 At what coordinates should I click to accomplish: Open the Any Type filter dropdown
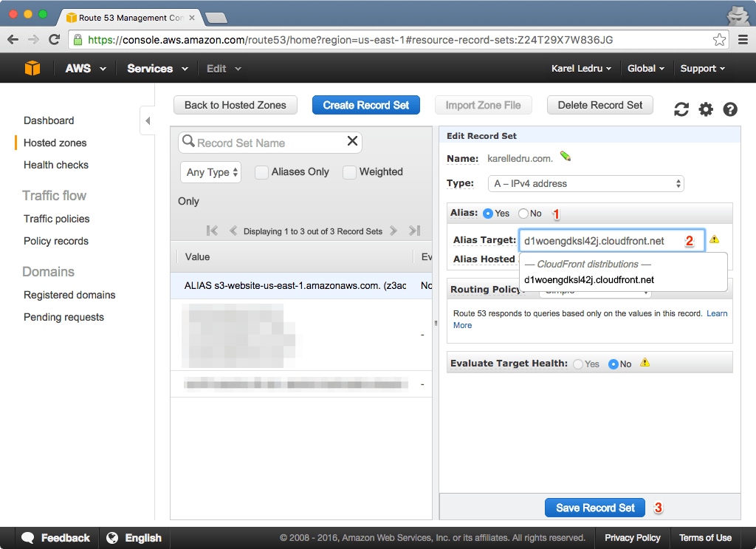pyautogui.click(x=210, y=171)
